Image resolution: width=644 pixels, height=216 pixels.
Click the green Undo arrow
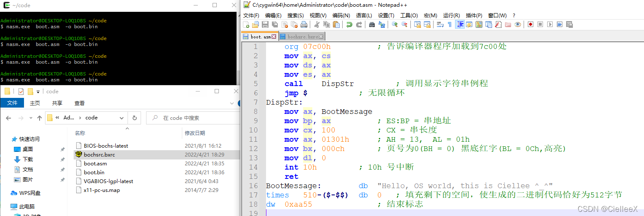coord(349,24)
